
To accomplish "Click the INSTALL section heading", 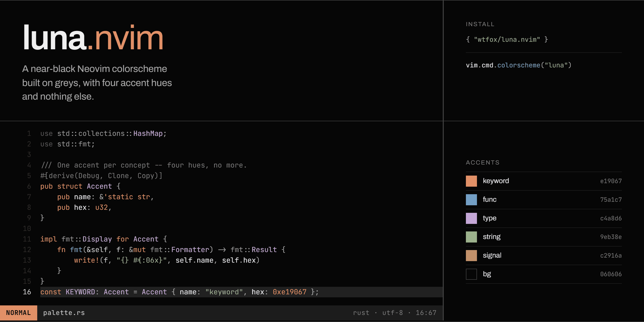I will 480,24.
